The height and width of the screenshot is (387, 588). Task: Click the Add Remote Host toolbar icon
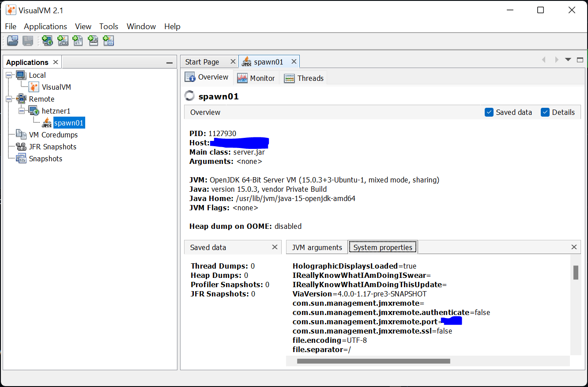pyautogui.click(x=47, y=41)
